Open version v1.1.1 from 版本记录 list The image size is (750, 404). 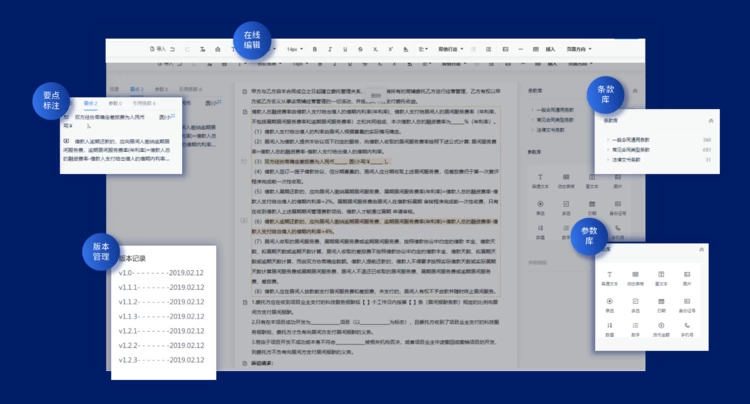coord(161,286)
